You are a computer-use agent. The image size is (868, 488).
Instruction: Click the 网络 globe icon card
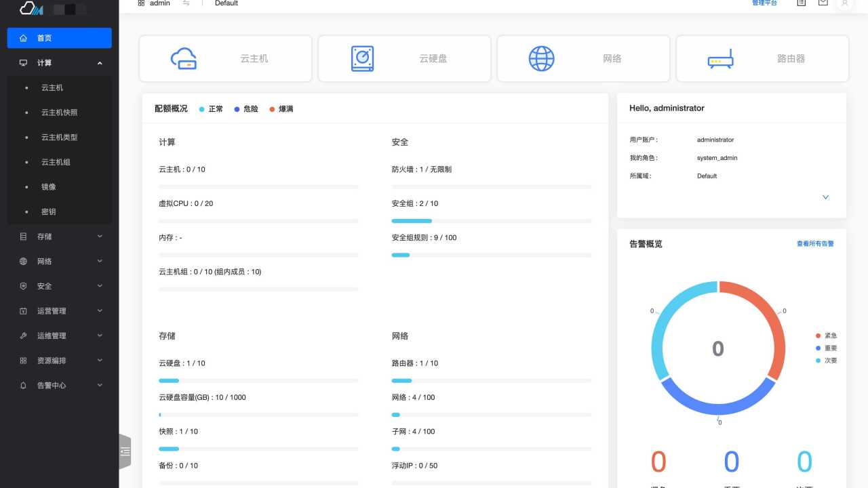[541, 58]
